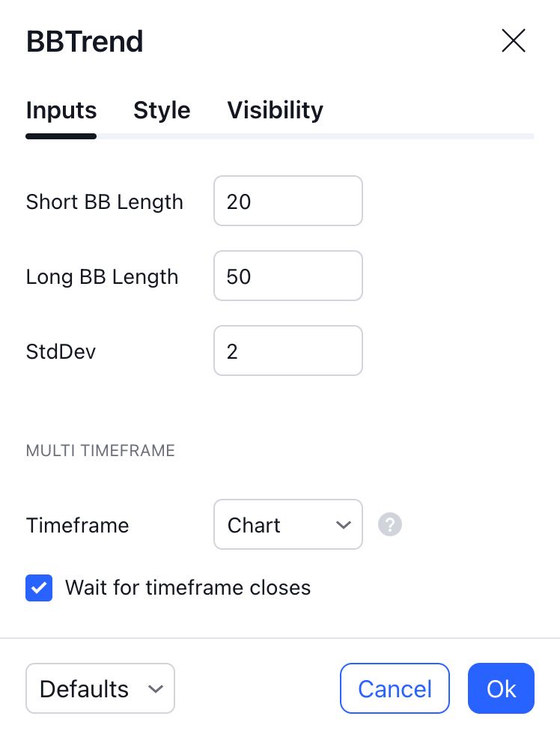This screenshot has width=560, height=734.
Task: Click the 'Wait for timeframe closes' label text
Action: tap(188, 587)
